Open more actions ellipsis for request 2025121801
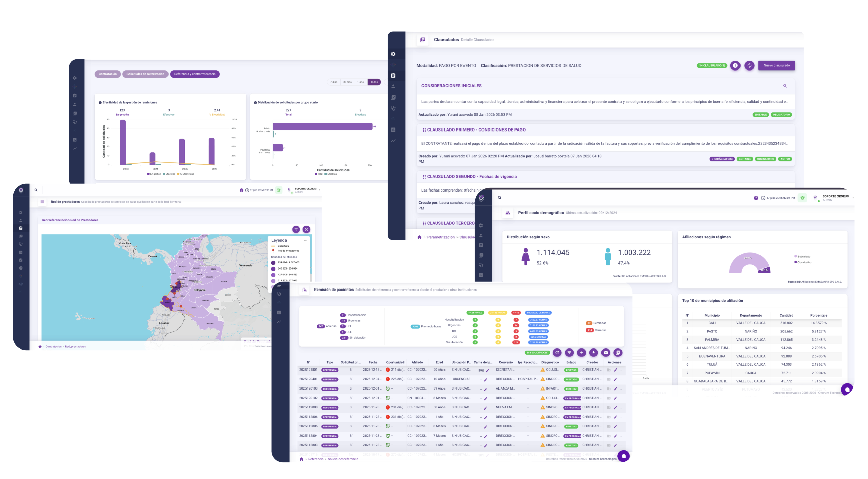This screenshot has height=479, width=868. pyautogui.click(x=621, y=370)
